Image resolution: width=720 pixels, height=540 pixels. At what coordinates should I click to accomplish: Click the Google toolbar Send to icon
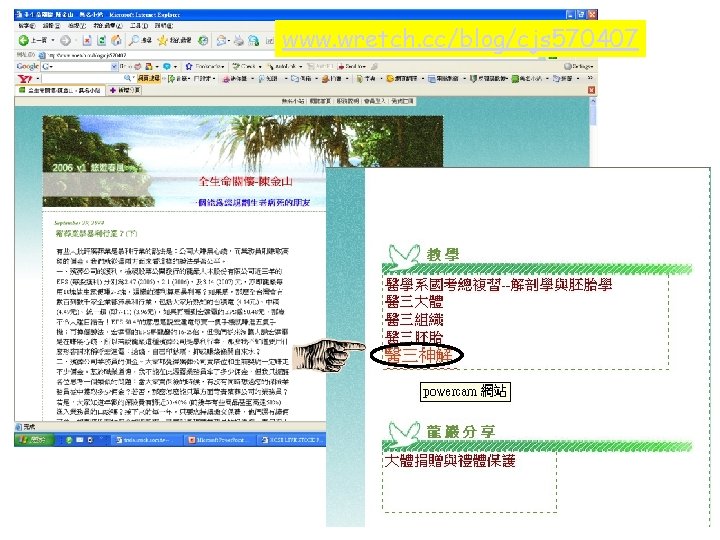(x=342, y=67)
